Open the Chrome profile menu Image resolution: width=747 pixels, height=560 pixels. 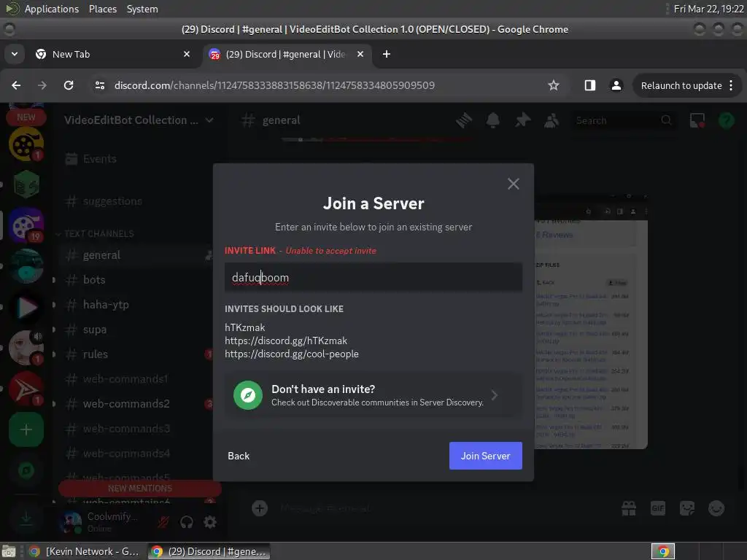(616, 85)
